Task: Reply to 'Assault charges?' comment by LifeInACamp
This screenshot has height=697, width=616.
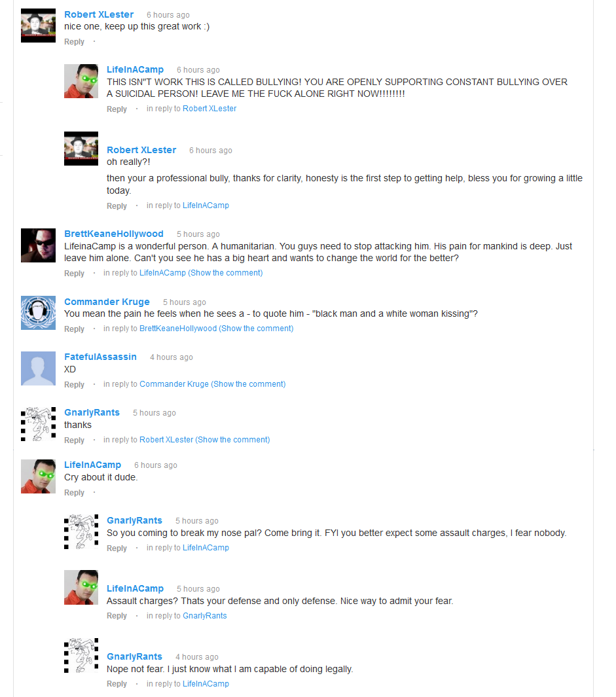Action: 117,616
